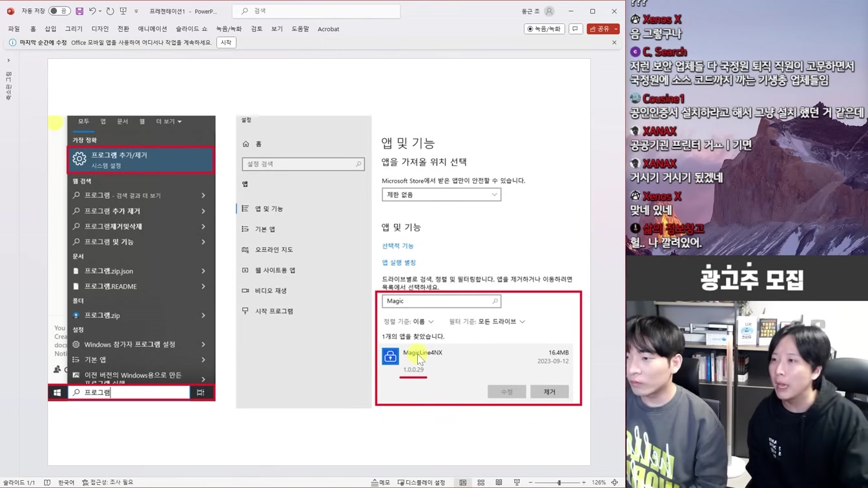Switch to the 그리기 ribbon tab
868x488 pixels.
point(74,29)
